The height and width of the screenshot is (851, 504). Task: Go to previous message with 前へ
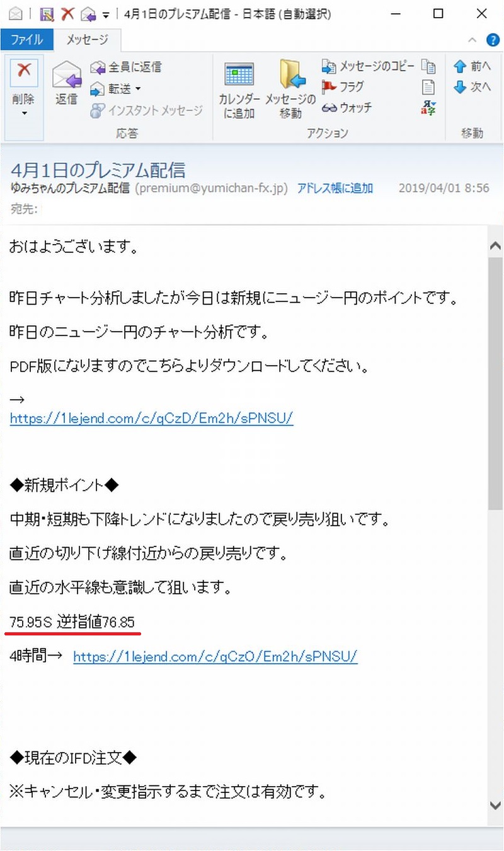click(x=472, y=66)
